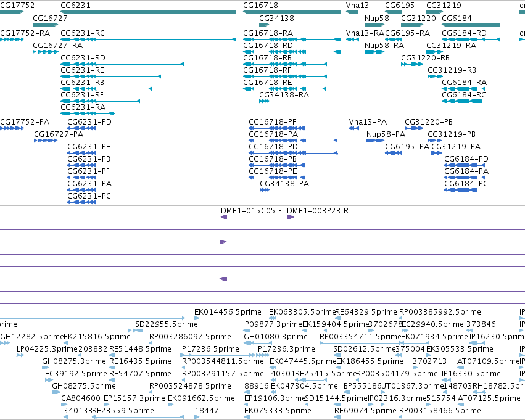This screenshot has width=525, height=420.
Task: Select transcript CG6231-RF
Action: click(82, 95)
